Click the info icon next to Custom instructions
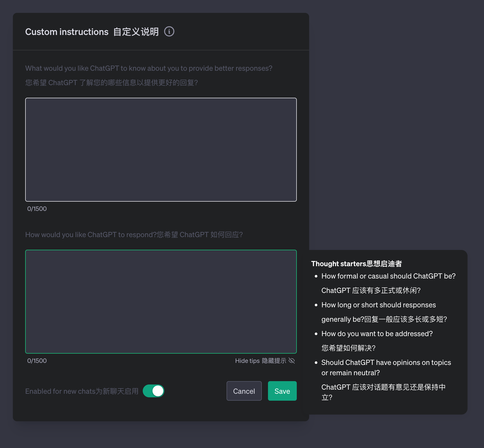Image resolution: width=484 pixels, height=448 pixels. pos(169,32)
